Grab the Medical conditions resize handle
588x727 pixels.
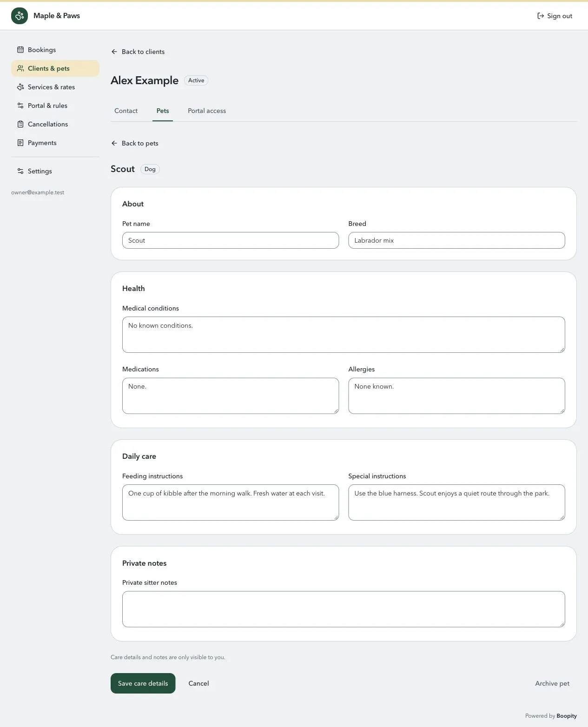click(x=562, y=350)
